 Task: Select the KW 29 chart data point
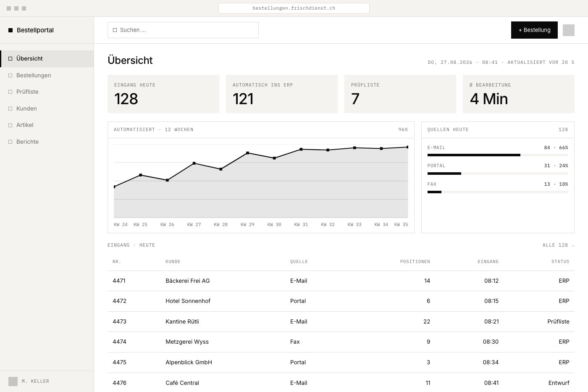point(248,153)
